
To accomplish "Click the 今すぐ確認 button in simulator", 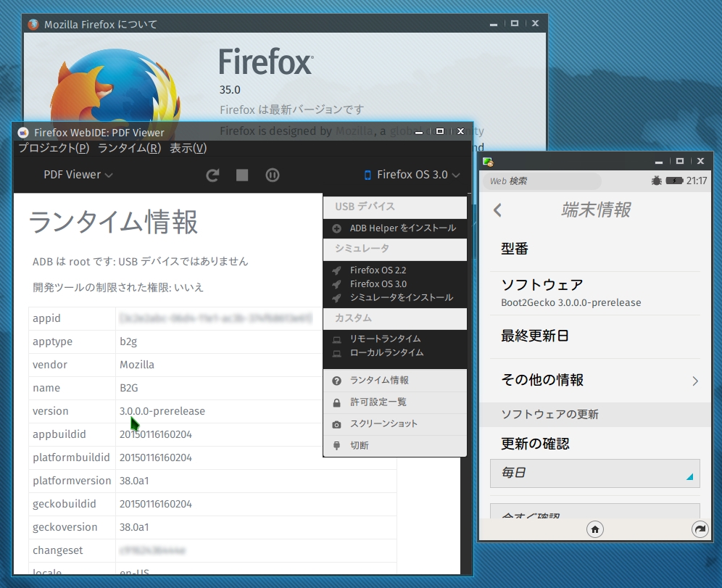I will (x=595, y=511).
